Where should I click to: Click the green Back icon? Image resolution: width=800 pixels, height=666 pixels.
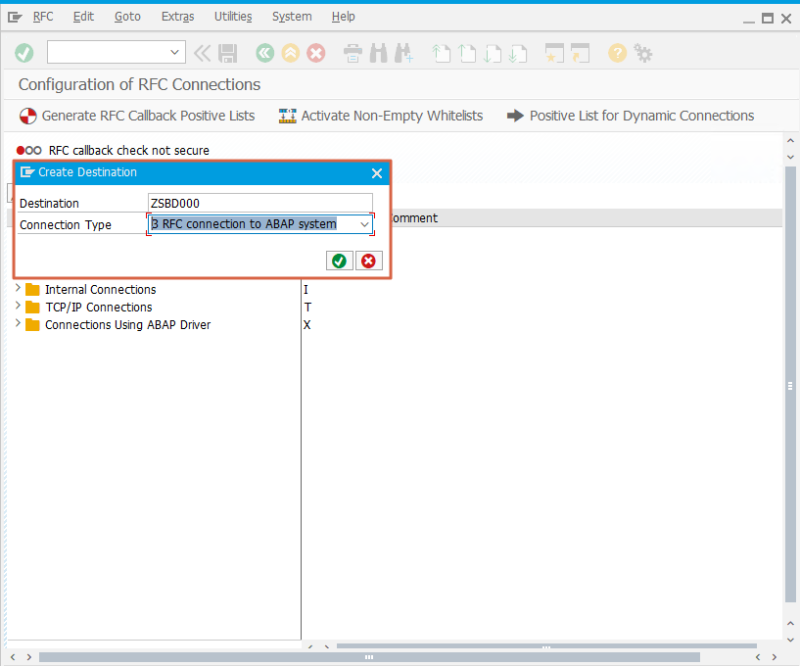click(x=265, y=53)
